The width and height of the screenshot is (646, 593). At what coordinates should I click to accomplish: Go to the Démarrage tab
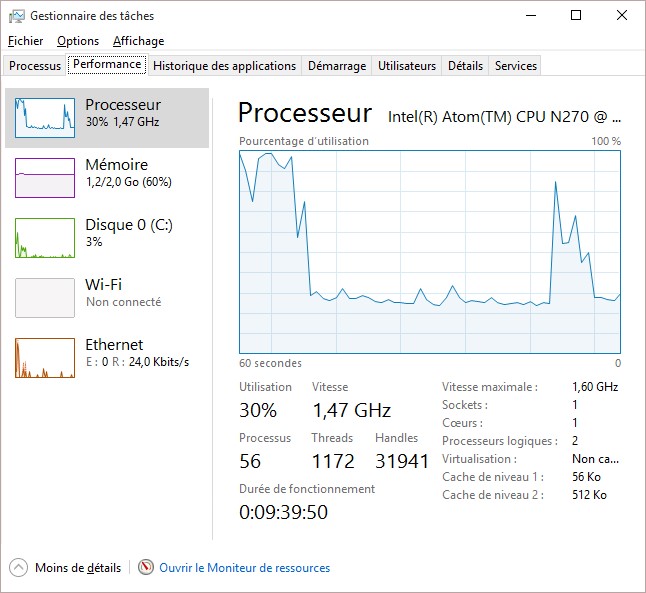click(x=336, y=66)
